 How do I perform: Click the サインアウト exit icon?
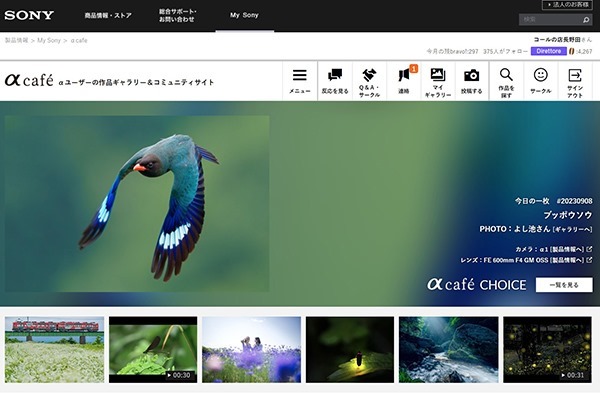575,81
